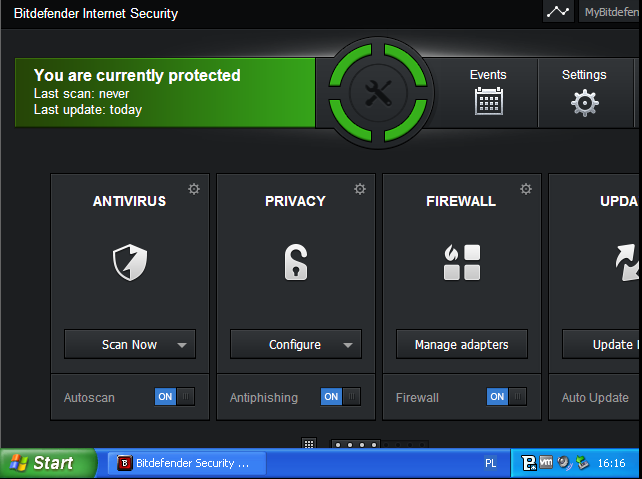Expand the Configure dropdown arrow
The height and width of the screenshot is (479, 642).
click(348, 345)
